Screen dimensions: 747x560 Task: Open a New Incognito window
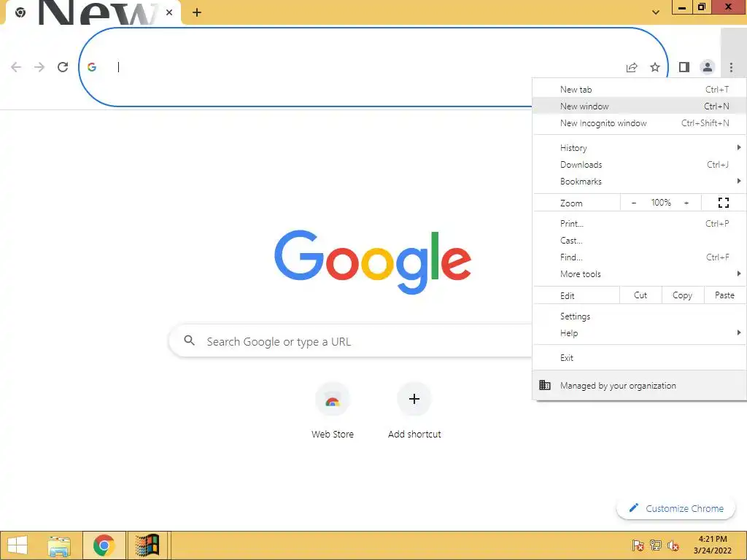(x=639, y=123)
